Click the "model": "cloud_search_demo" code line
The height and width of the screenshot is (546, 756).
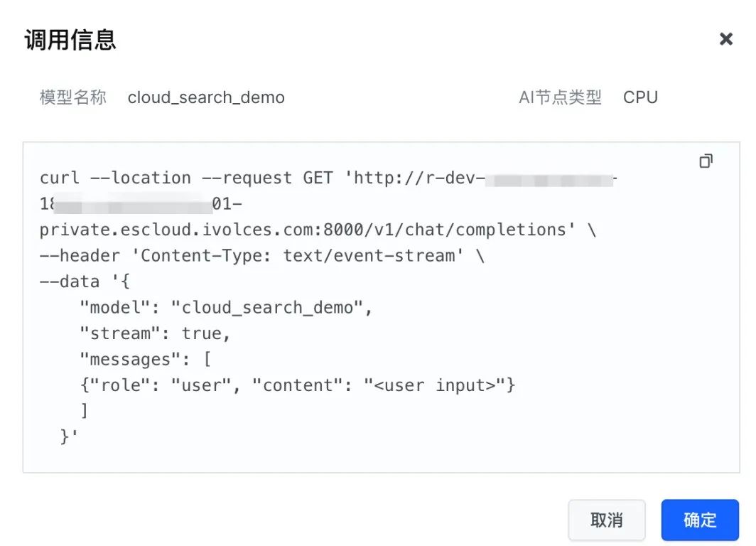point(226,308)
